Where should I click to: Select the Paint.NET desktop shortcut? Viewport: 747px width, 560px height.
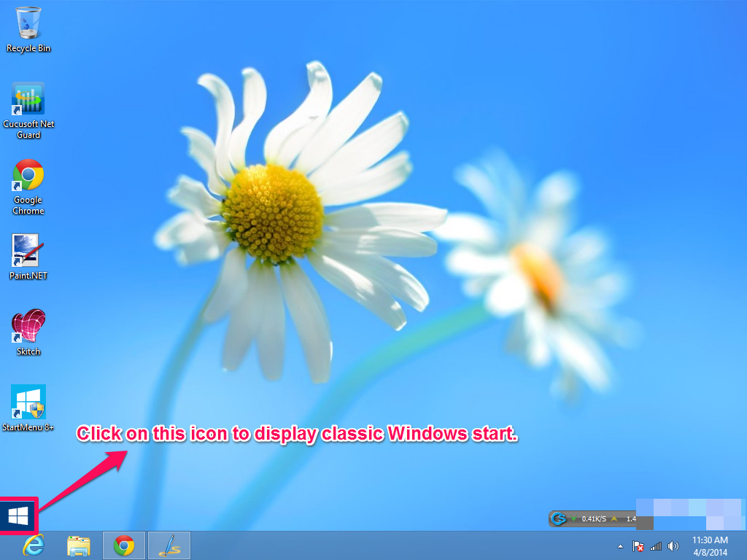click(28, 257)
